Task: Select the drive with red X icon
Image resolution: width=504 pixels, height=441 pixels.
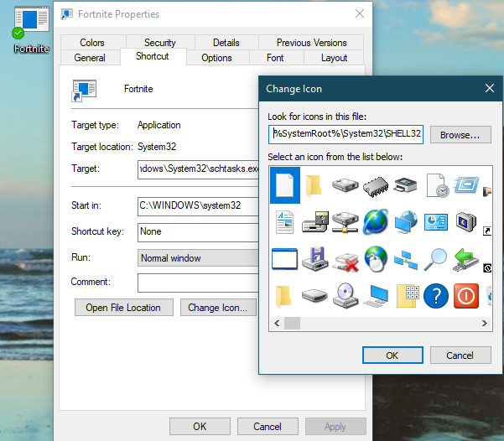Action: coord(346,262)
